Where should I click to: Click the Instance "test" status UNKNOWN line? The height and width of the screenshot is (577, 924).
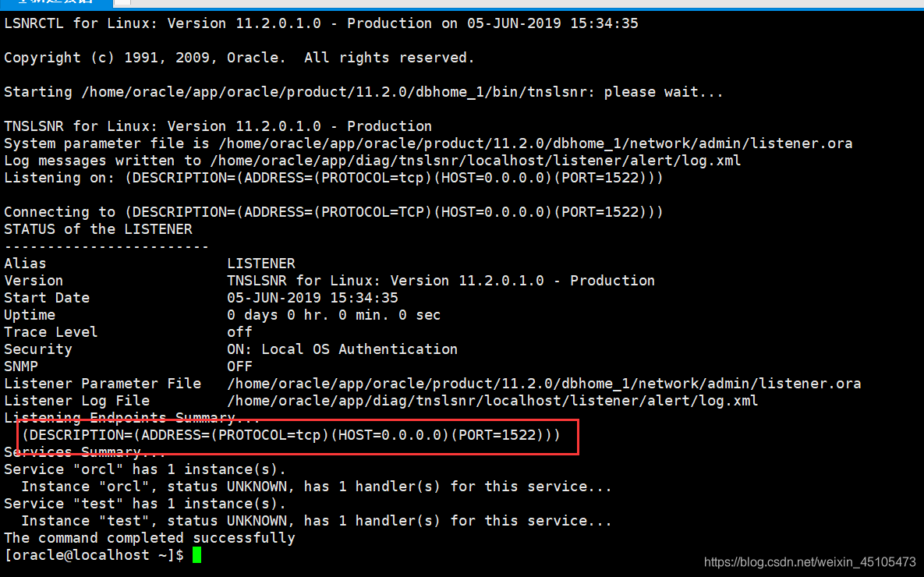[x=317, y=520]
